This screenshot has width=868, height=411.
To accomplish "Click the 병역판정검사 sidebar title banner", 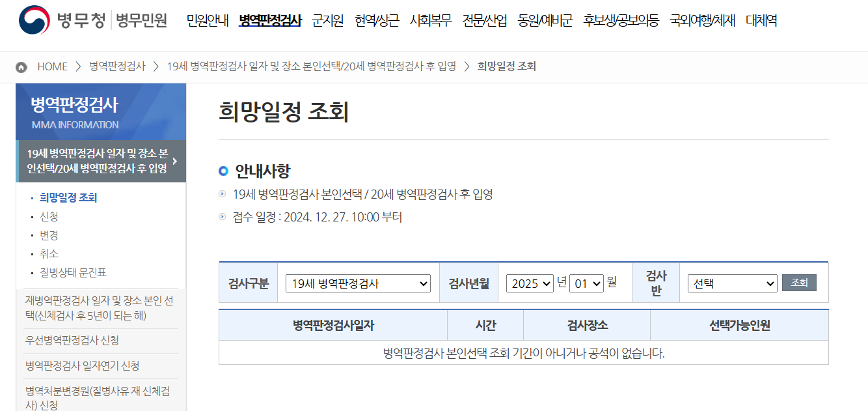I will tap(101, 112).
